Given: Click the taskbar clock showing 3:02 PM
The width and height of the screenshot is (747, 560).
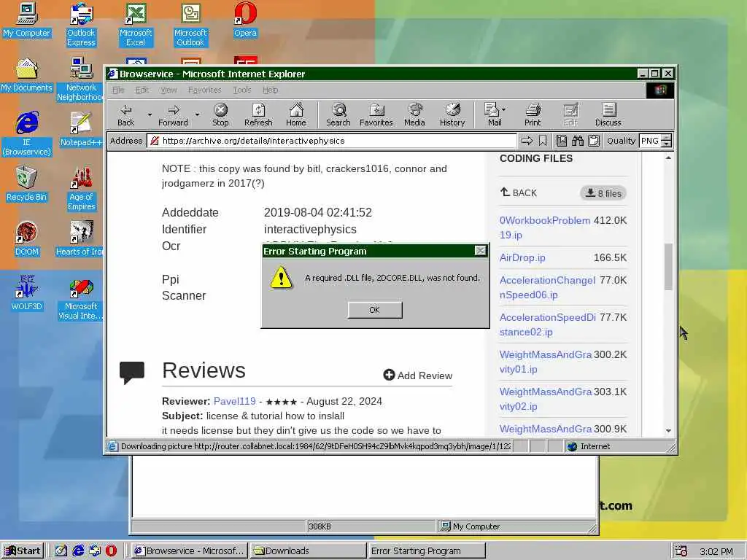Looking at the screenshot, I should pyautogui.click(x=716, y=551).
